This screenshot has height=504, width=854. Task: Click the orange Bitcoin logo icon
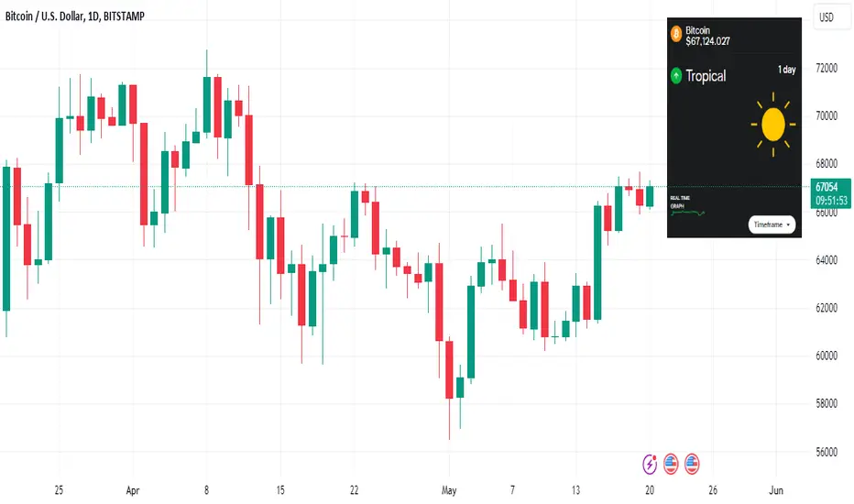(x=676, y=34)
